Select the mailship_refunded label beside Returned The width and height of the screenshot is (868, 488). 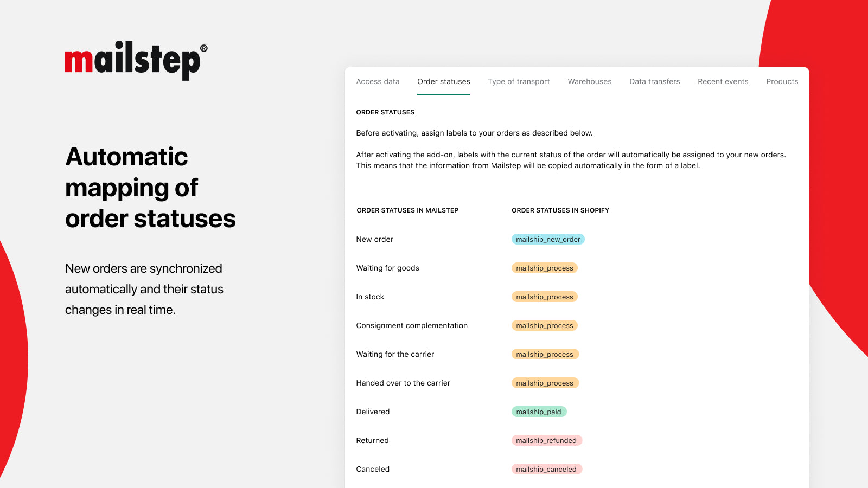547,440
